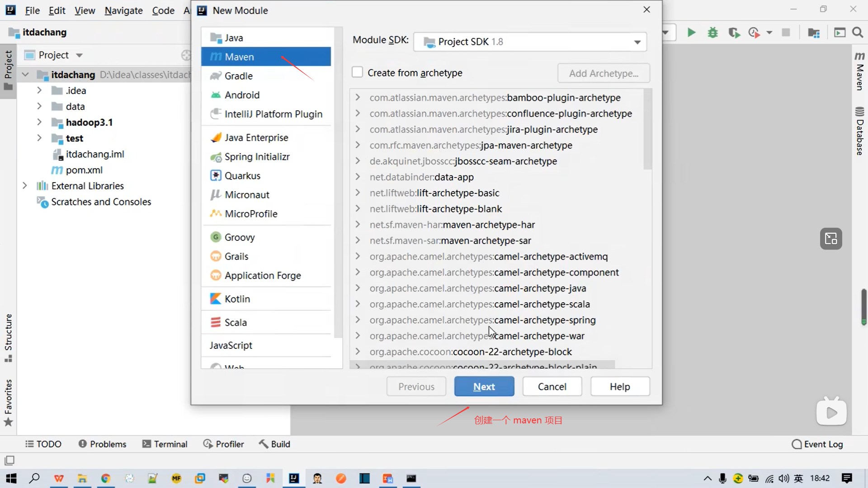The width and height of the screenshot is (868, 488).
Task: Click the Cancel button
Action: [552, 387]
